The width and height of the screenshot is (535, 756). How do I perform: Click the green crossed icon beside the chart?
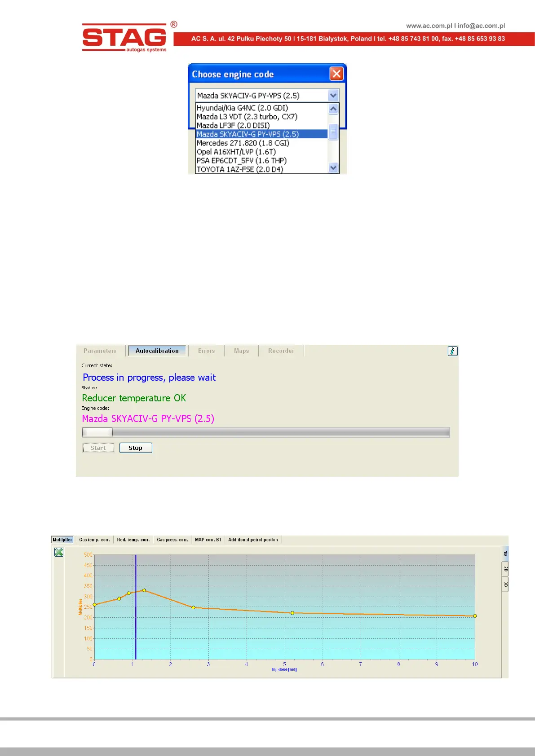click(x=59, y=552)
